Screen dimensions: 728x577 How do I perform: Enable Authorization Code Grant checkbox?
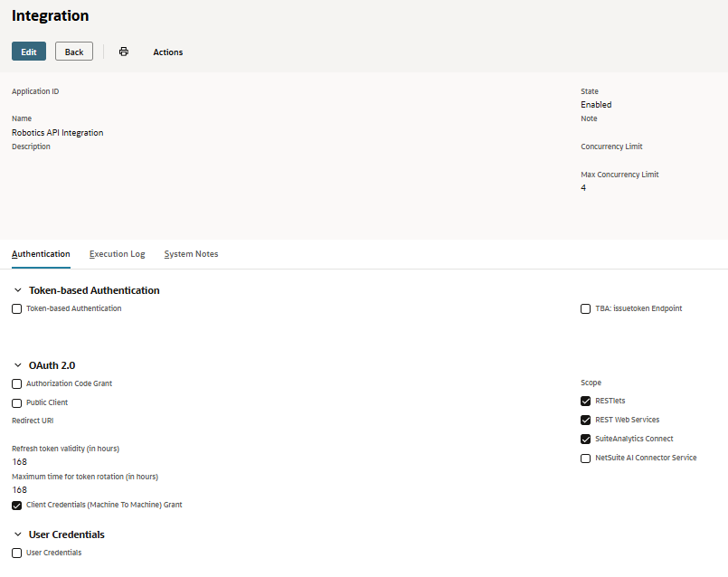coord(17,384)
